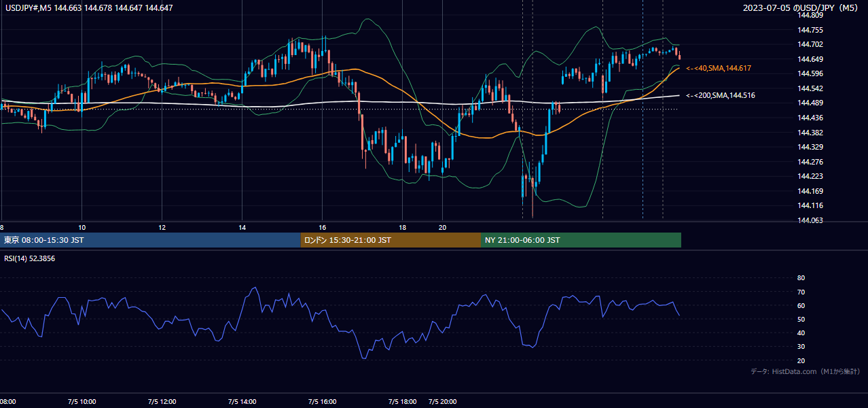Click price axis label 144.436
This screenshot has width=868, height=408.
810,118
